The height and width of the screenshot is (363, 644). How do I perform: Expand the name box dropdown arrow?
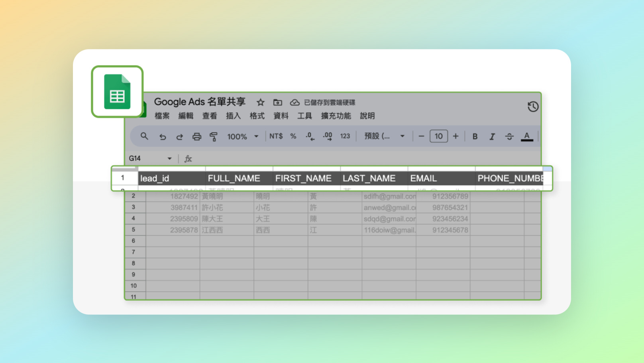[x=169, y=158]
